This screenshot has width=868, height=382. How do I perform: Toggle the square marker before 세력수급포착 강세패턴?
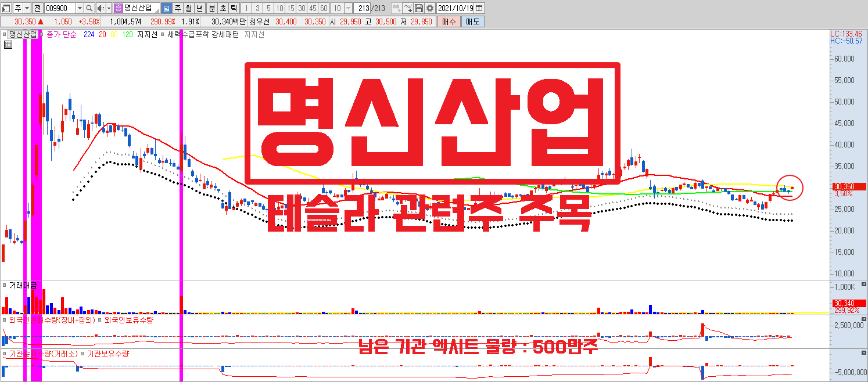point(162,34)
